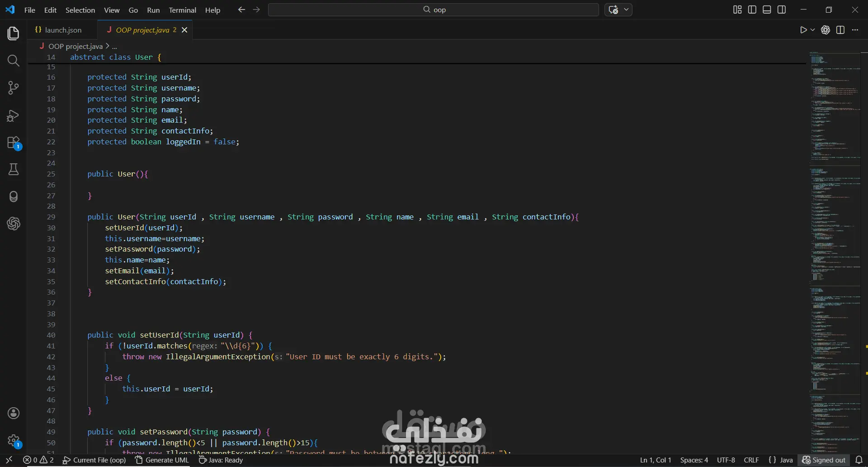
Task: Open the Help menu
Action: pyautogui.click(x=212, y=10)
